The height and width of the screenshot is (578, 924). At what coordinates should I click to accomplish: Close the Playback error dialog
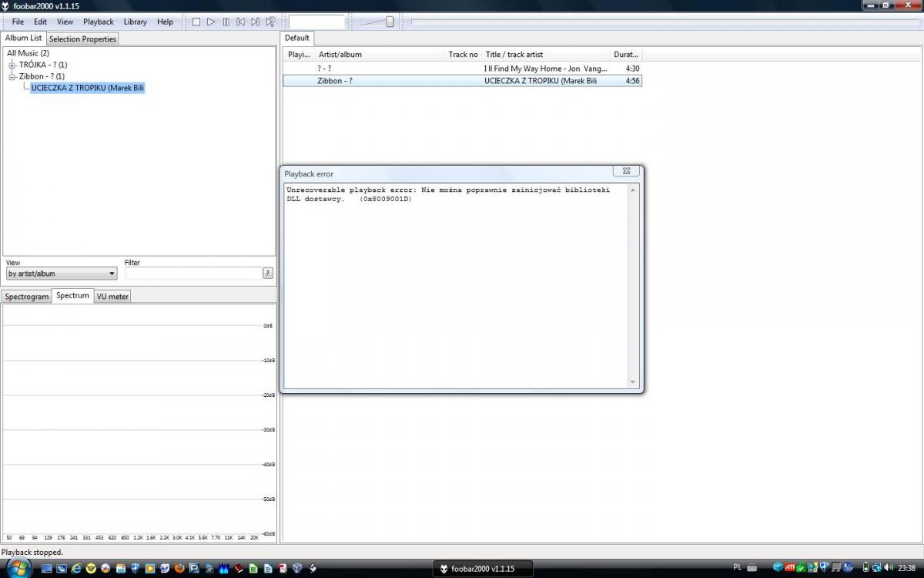626,171
